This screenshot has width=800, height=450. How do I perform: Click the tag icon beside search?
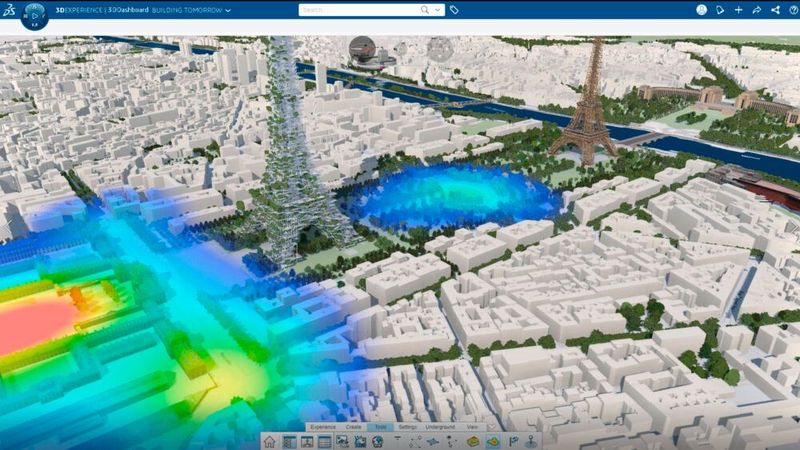454,10
